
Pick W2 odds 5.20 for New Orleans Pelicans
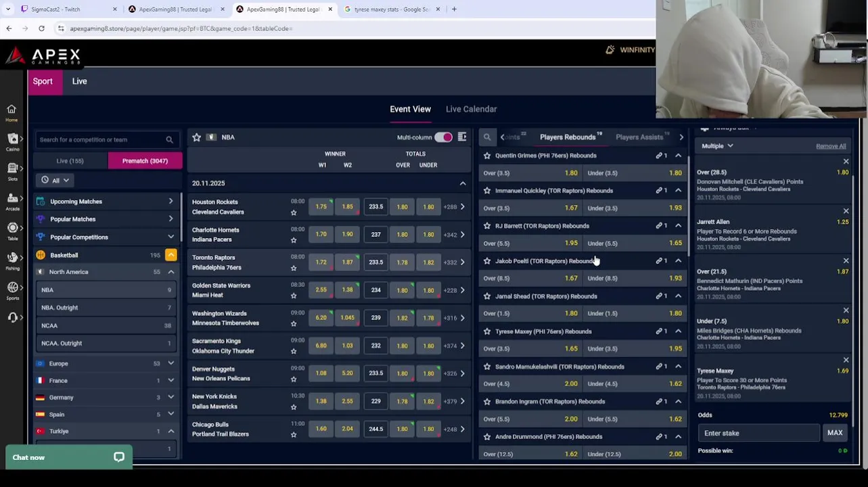[347, 373]
